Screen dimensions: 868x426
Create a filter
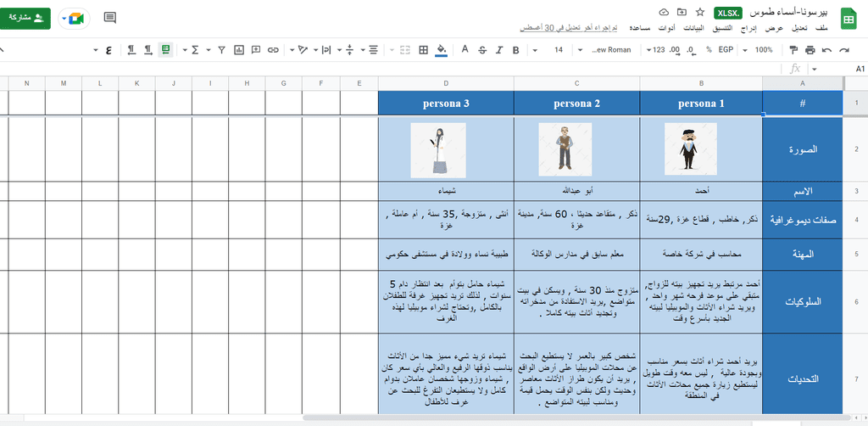(221, 50)
